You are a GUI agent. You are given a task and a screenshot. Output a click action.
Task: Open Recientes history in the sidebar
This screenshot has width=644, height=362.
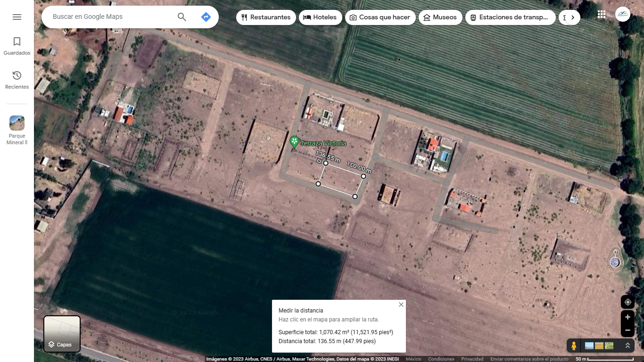[x=17, y=80]
